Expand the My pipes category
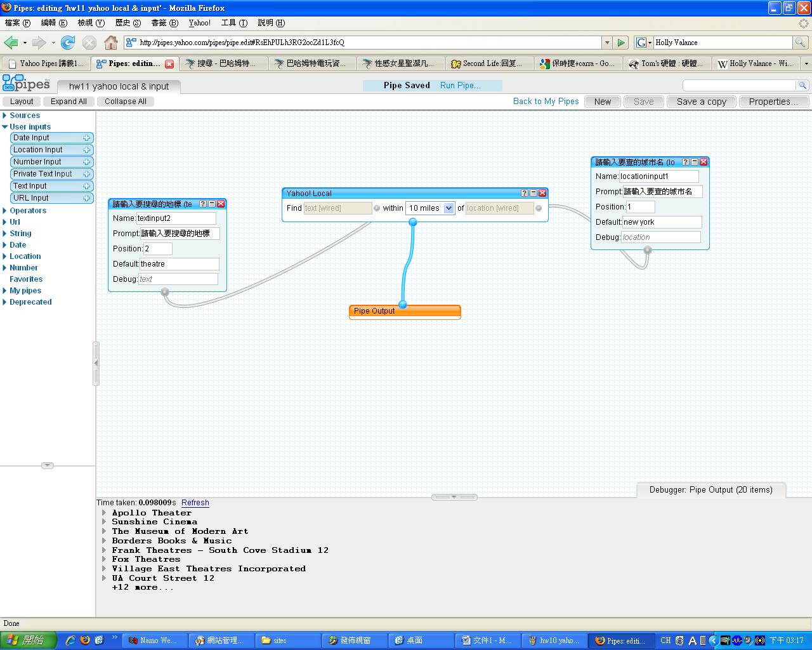 [x=5, y=291]
